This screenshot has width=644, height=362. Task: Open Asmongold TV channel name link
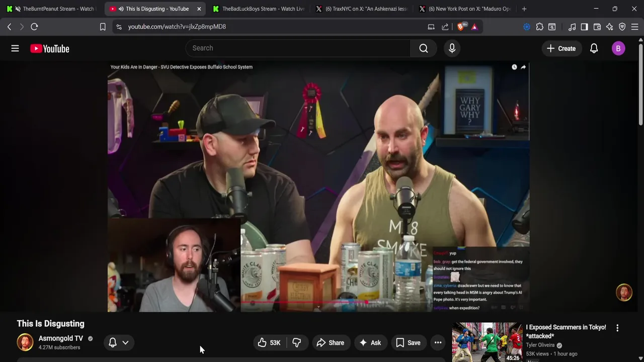tap(61, 338)
